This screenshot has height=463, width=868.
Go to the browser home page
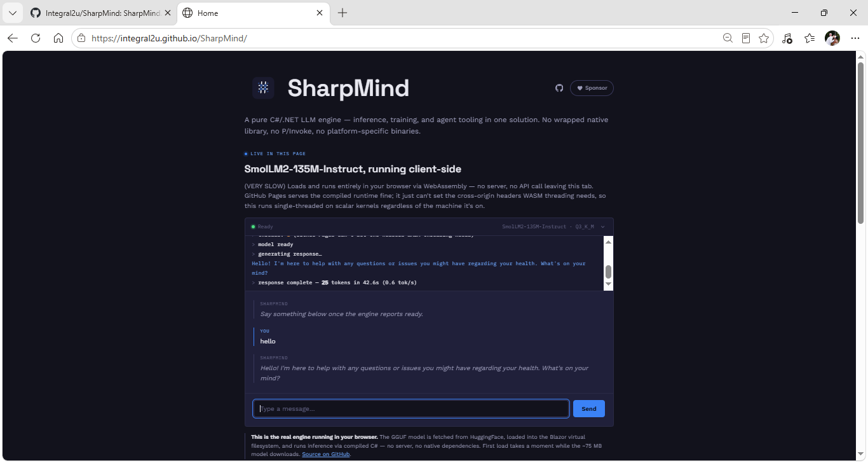pyautogui.click(x=58, y=38)
